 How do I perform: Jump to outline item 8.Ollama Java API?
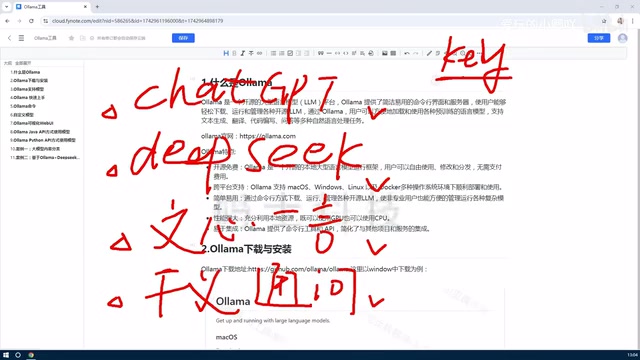(40, 132)
